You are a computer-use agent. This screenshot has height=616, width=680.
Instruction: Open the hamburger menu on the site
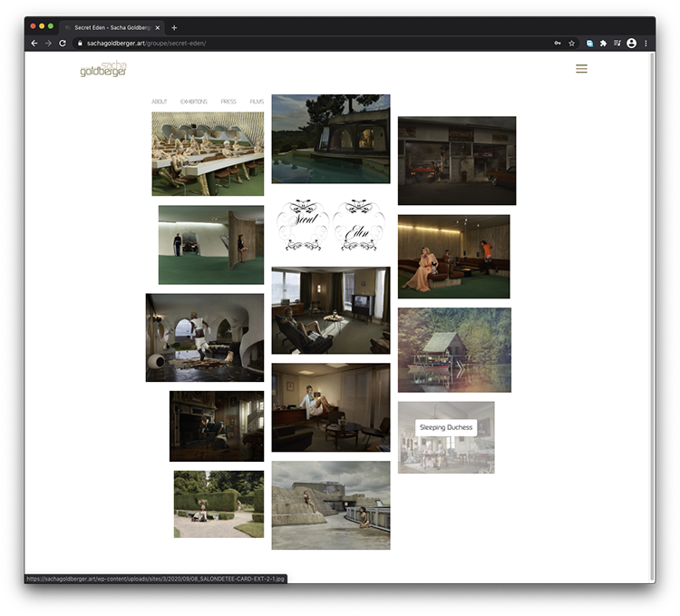tap(581, 69)
